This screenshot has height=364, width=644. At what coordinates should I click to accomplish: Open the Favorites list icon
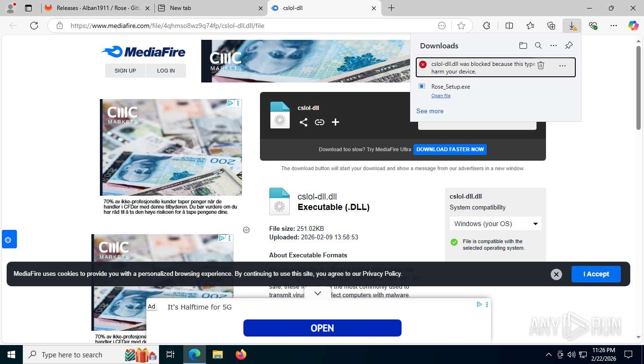tap(530, 26)
